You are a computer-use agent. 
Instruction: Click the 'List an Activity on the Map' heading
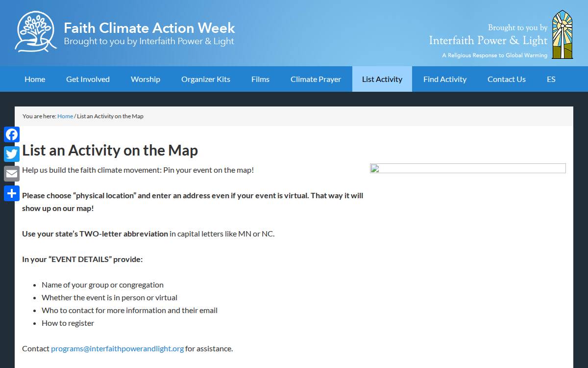(110, 150)
